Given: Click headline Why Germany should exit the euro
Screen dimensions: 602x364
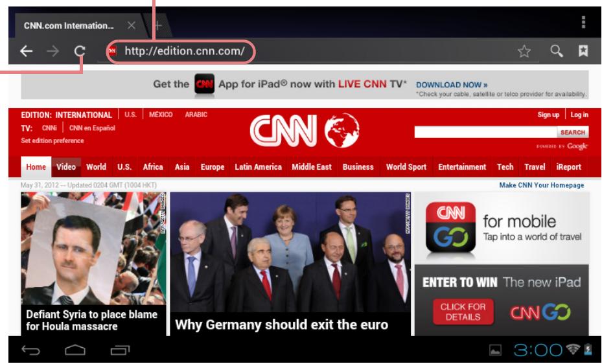Looking at the screenshot, I should point(281,324).
